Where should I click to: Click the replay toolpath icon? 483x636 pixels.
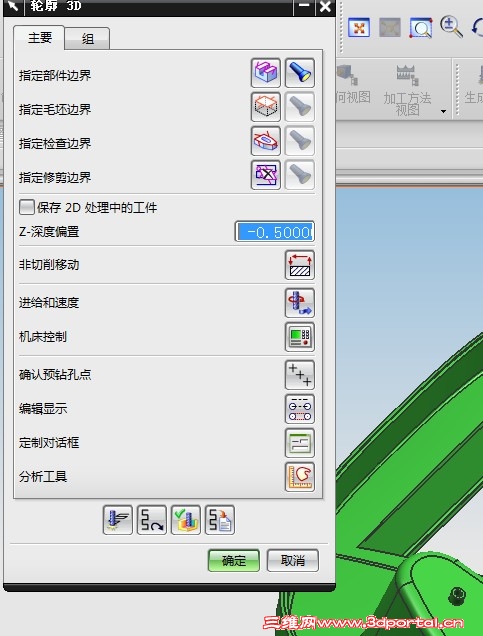click(152, 520)
